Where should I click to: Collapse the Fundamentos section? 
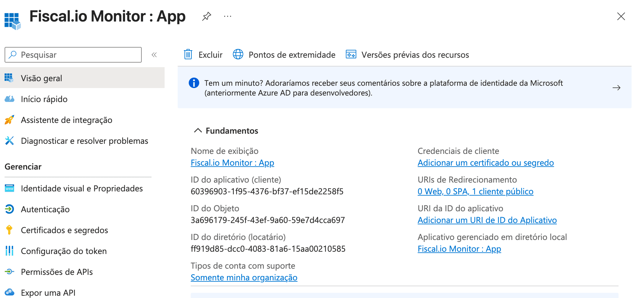pos(198,131)
